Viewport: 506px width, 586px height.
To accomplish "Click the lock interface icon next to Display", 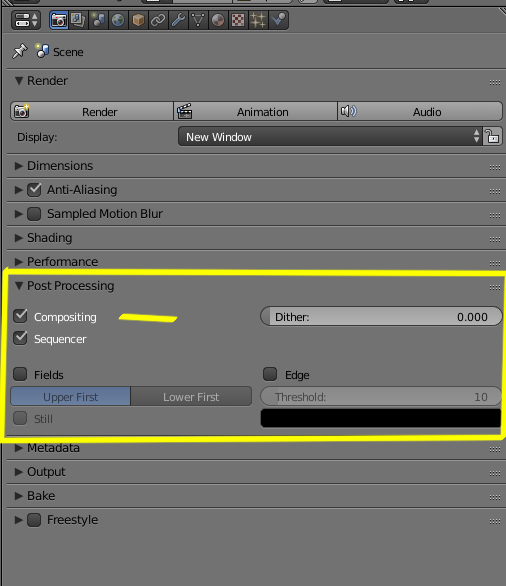I will (x=493, y=136).
